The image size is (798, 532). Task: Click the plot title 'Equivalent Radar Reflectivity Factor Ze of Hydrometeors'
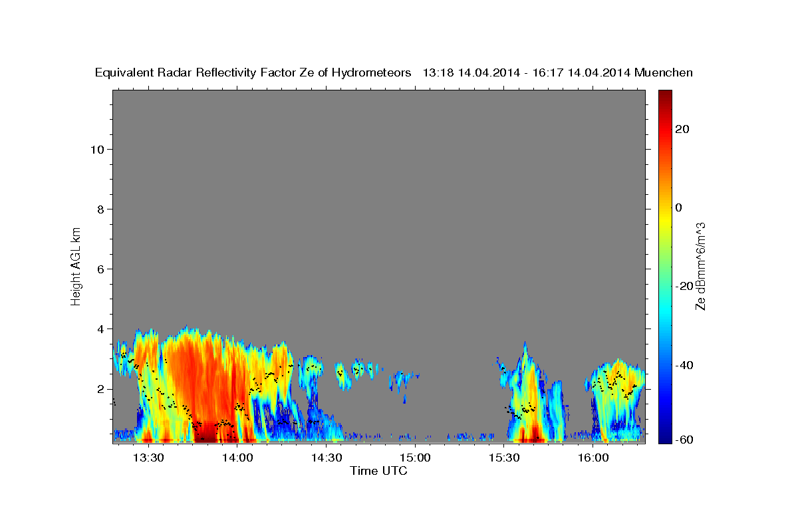point(253,73)
